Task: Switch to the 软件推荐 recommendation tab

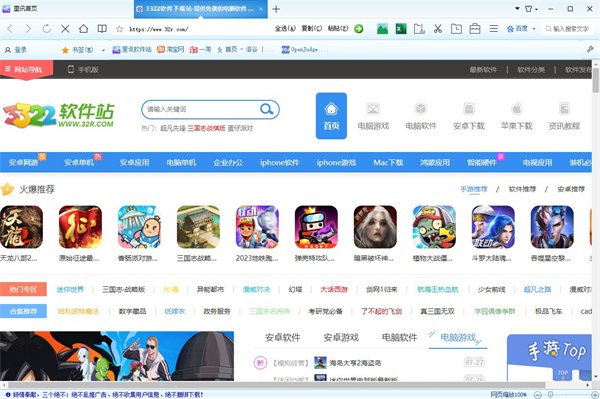Action: coord(522,189)
